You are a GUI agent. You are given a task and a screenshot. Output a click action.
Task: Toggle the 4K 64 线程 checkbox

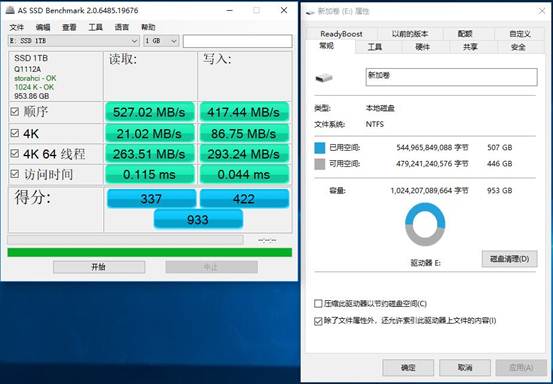(14, 153)
